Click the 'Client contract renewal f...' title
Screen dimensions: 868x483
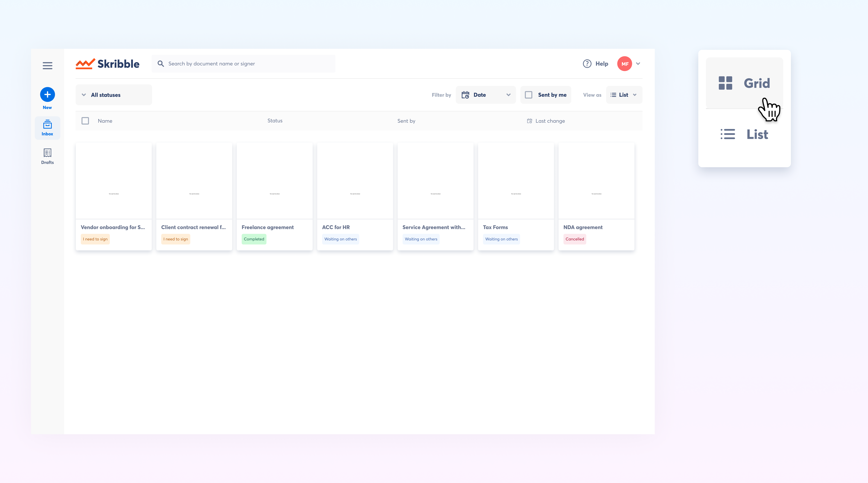pos(193,227)
